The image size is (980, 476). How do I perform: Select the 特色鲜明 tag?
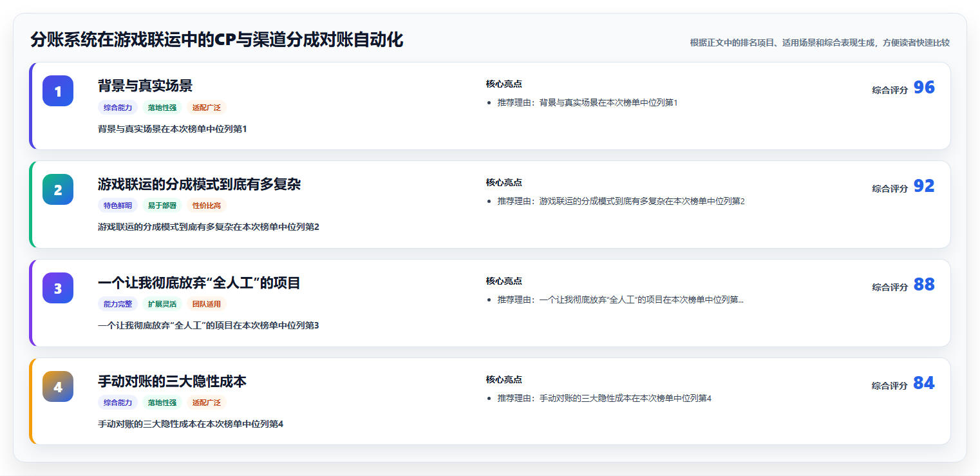(118, 205)
